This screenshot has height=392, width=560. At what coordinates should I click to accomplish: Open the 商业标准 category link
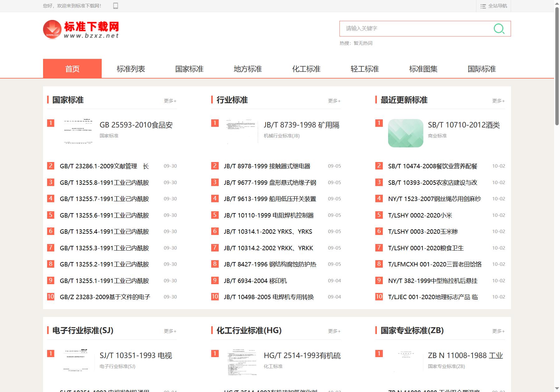[437, 136]
